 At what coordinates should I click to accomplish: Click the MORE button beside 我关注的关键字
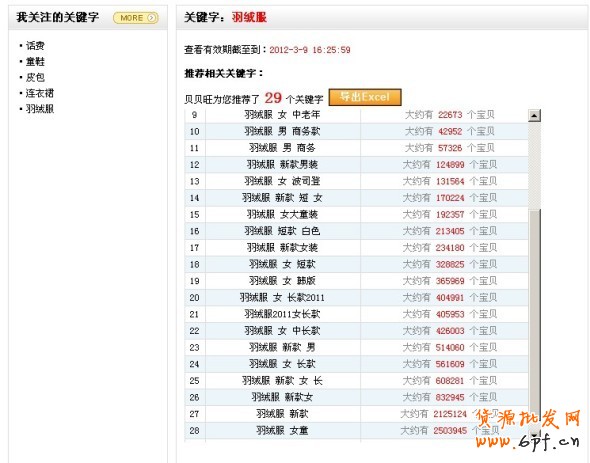pos(135,18)
